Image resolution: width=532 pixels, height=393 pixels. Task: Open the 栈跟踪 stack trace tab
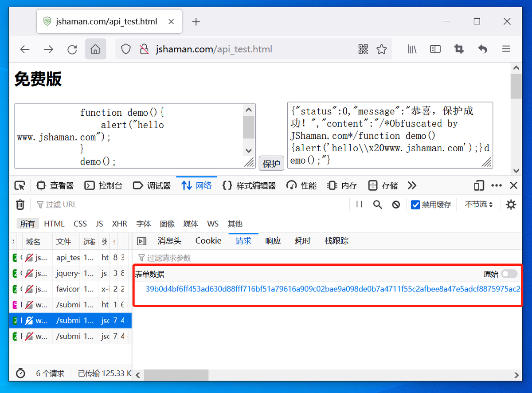pyautogui.click(x=336, y=241)
